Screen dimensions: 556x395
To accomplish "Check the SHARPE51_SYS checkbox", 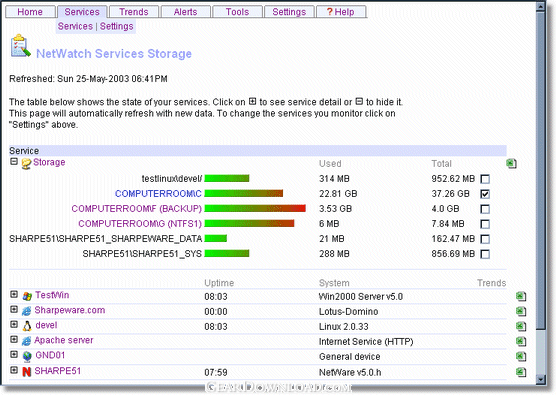I will 485,254.
